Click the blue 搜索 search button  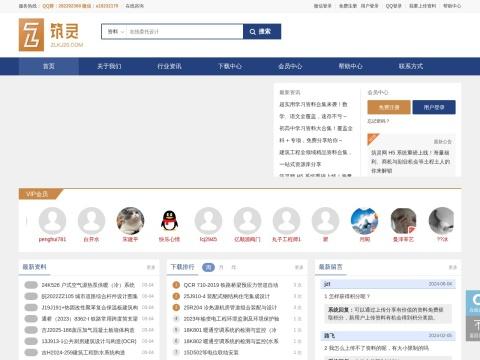point(262,32)
